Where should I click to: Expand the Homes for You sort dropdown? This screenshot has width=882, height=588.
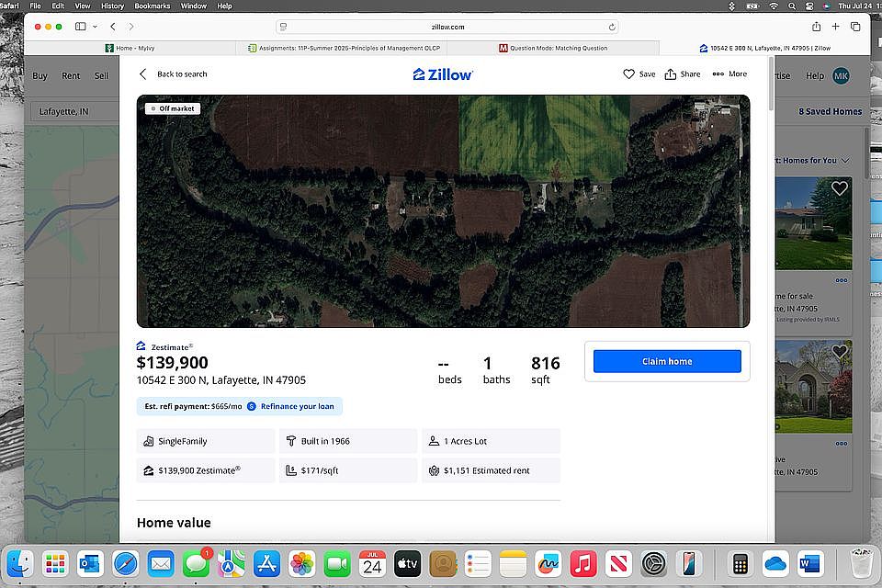click(x=845, y=161)
